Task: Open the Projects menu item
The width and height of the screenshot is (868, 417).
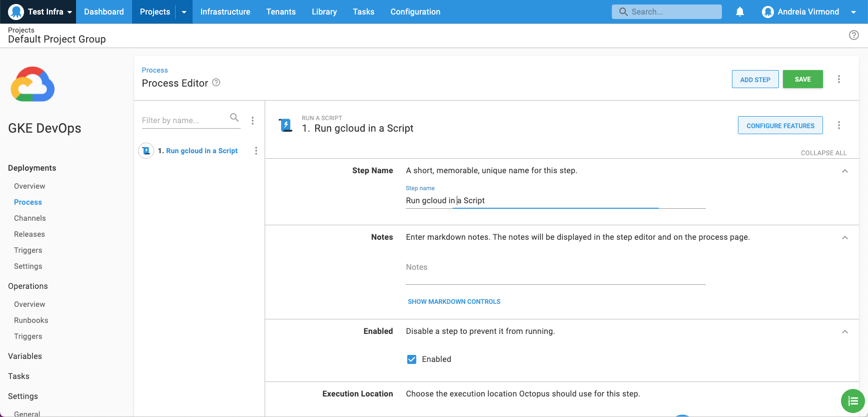Action: click(x=155, y=12)
